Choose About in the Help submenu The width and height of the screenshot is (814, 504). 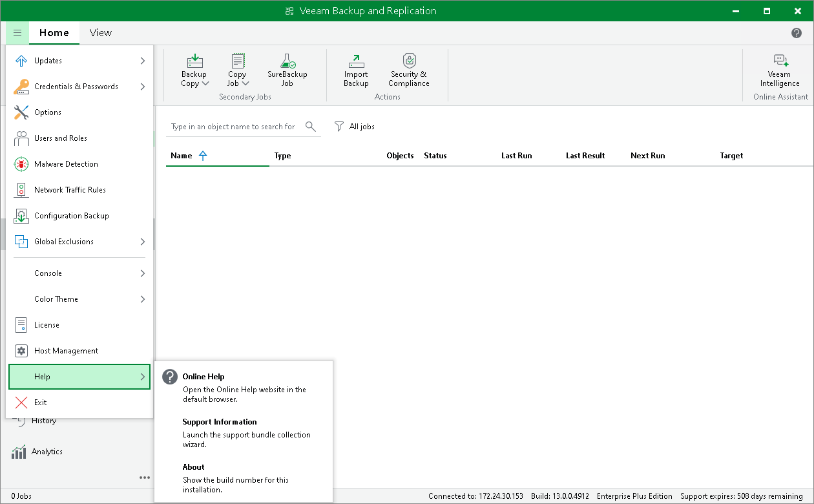(x=244, y=478)
